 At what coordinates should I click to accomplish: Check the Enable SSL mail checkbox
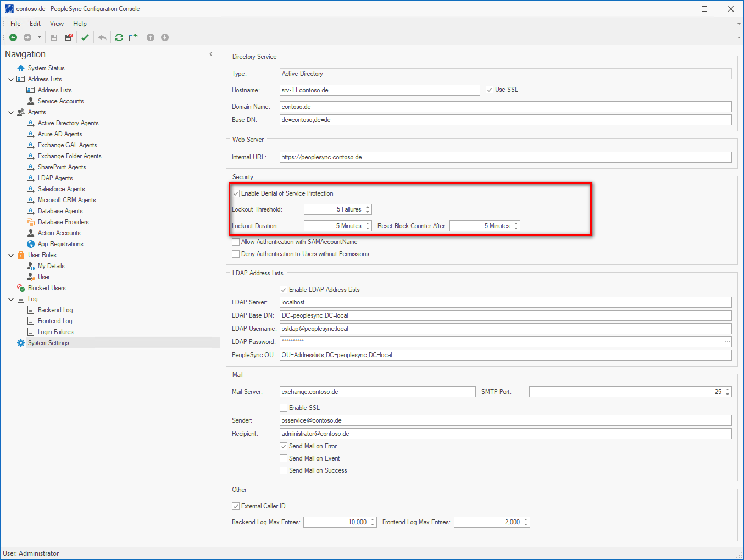click(x=284, y=408)
